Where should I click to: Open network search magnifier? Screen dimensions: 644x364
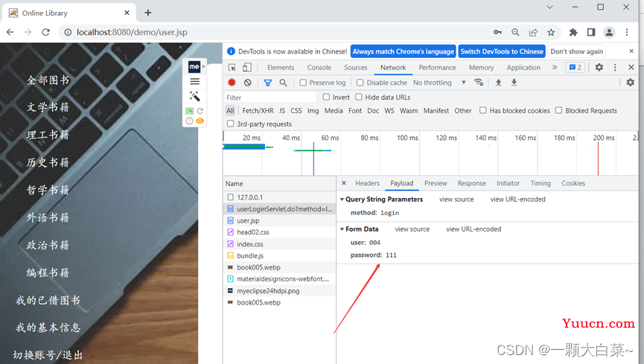pyautogui.click(x=283, y=83)
